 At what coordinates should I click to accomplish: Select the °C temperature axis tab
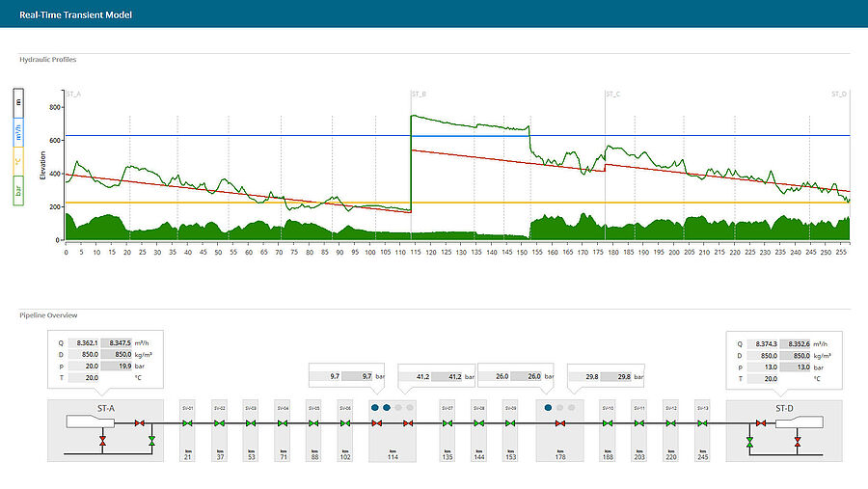point(18,162)
